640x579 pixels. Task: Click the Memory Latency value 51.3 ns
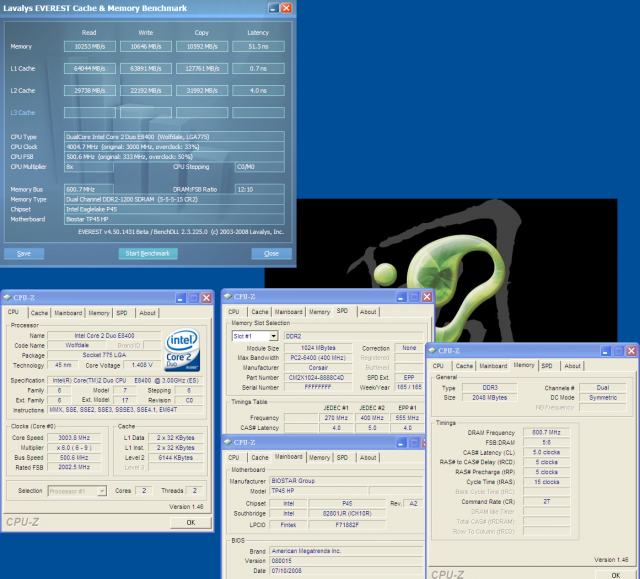pos(258,47)
